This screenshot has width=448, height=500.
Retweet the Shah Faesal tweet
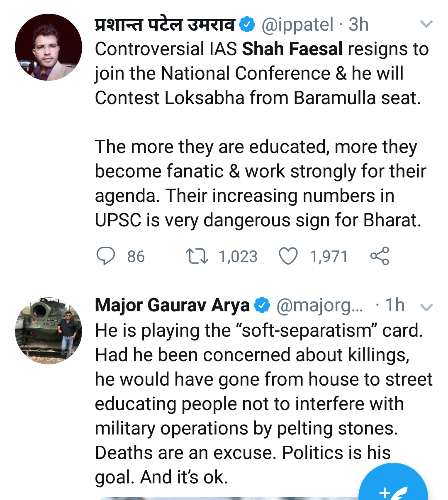(197, 256)
